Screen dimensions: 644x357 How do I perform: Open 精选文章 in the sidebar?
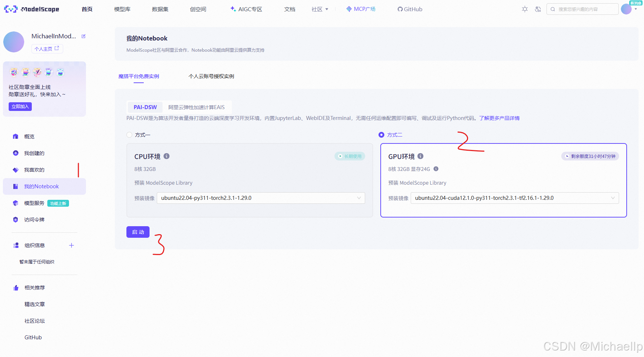pos(35,304)
